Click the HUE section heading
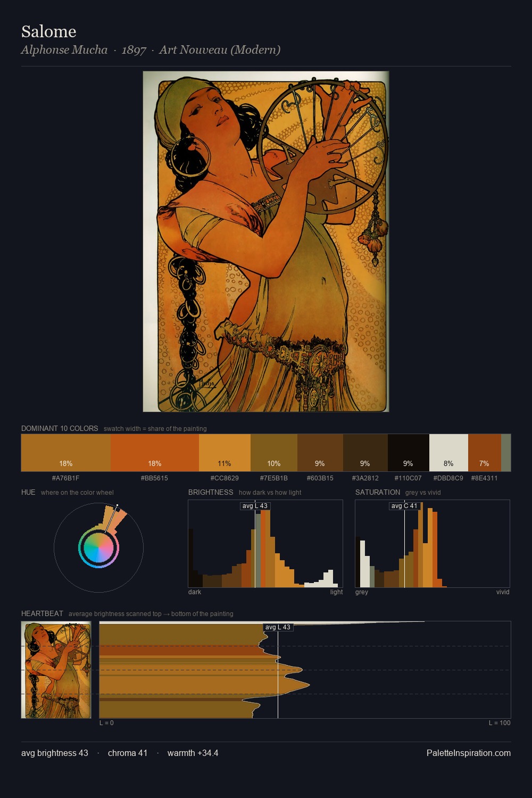 (x=28, y=492)
